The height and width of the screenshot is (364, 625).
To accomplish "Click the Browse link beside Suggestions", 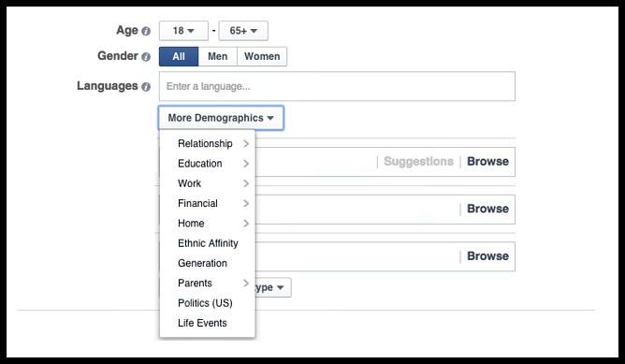I will (487, 162).
